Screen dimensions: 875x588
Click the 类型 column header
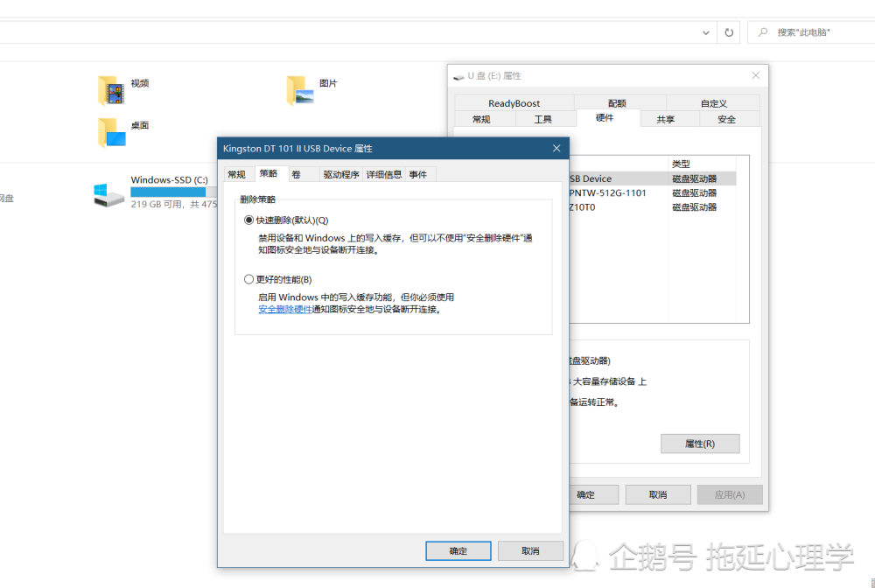click(702, 164)
